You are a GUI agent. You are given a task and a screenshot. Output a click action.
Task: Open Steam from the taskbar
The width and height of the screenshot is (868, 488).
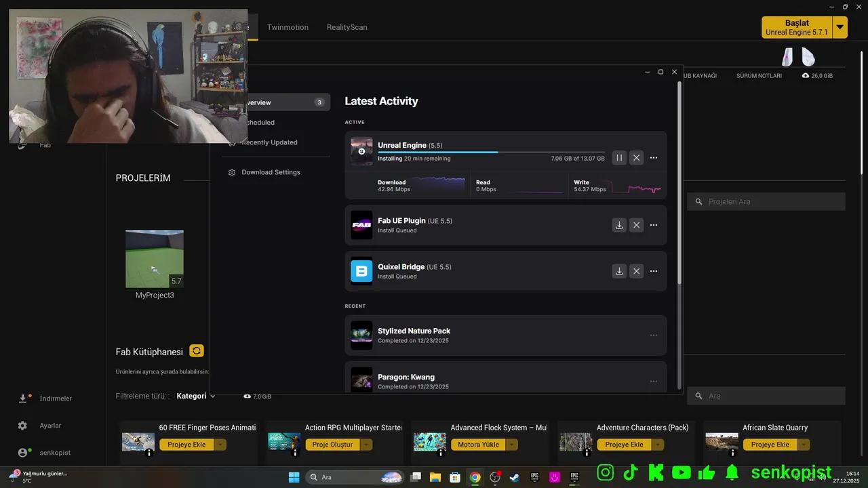coord(515,477)
